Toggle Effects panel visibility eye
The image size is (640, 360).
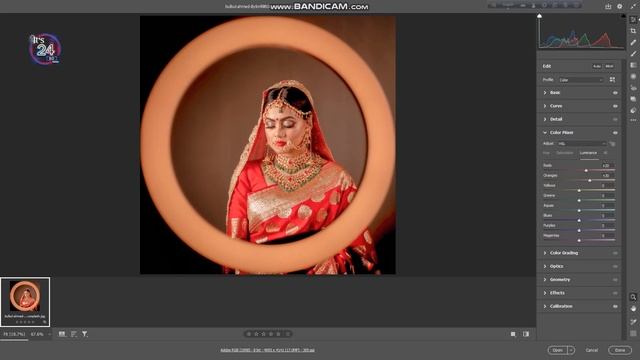click(x=615, y=293)
